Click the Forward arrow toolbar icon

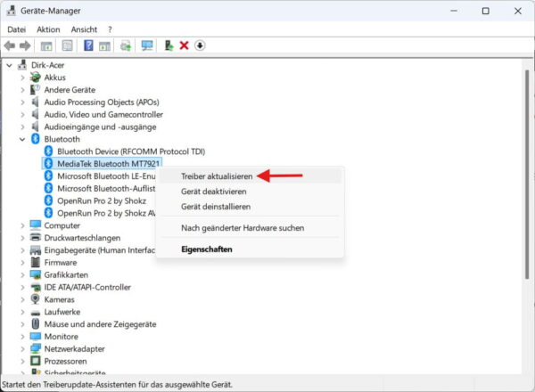(x=25, y=45)
